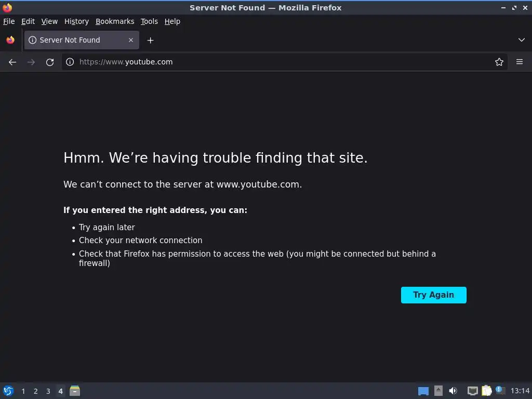The width and height of the screenshot is (532, 399).
Task: Open the Tools menu
Action: tap(149, 21)
